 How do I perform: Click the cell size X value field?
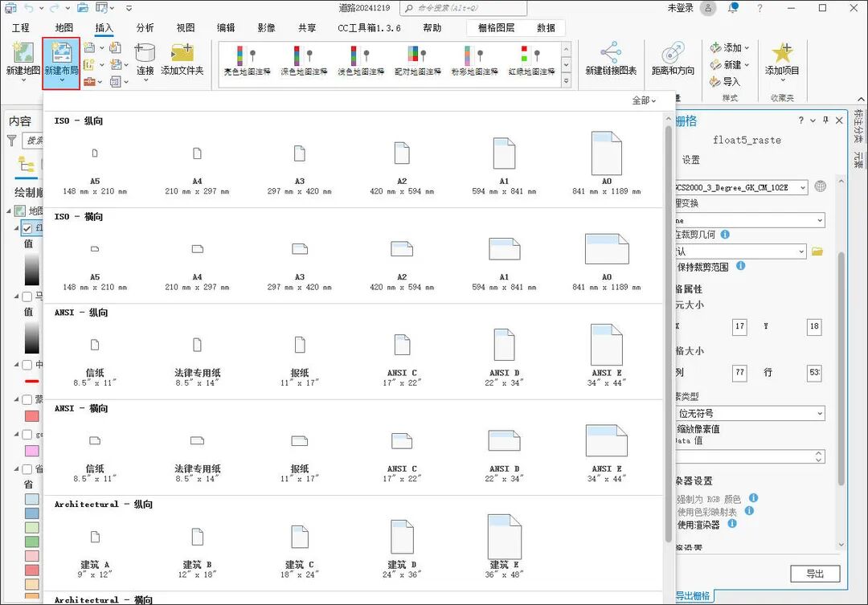[739, 326]
